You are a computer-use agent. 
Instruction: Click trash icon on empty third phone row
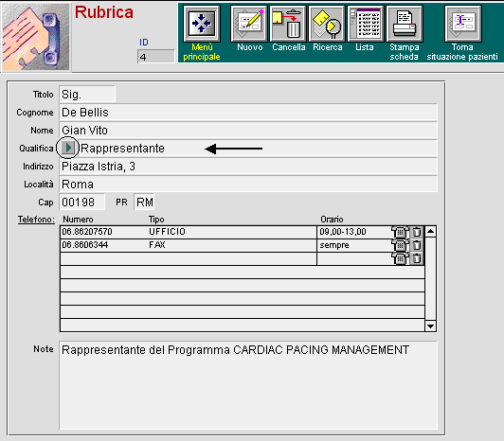pyautogui.click(x=417, y=258)
